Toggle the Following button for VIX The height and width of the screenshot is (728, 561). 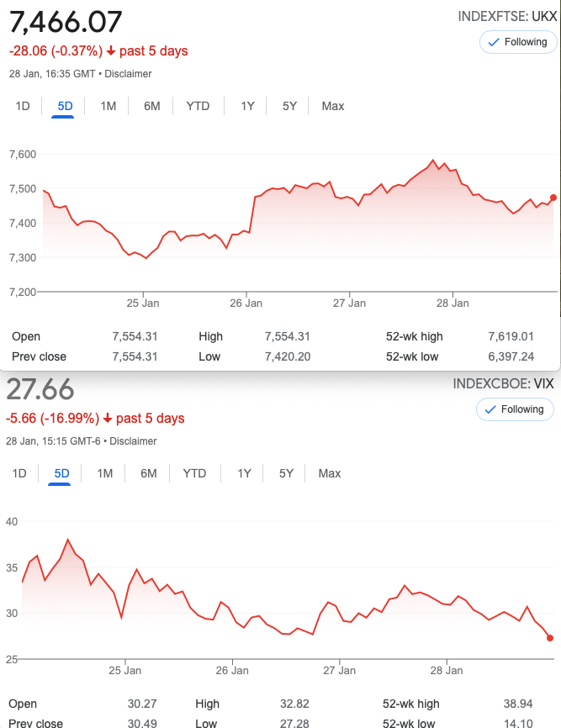pos(515,409)
